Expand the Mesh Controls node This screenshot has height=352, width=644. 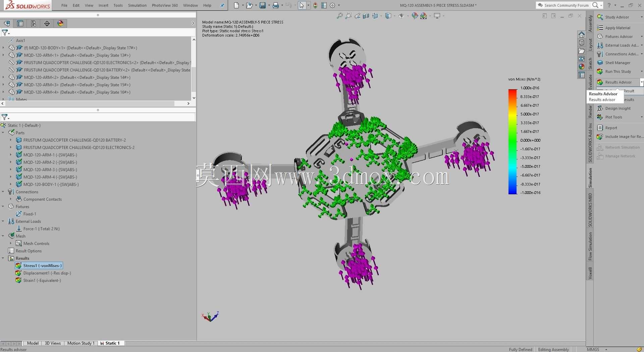pos(11,243)
